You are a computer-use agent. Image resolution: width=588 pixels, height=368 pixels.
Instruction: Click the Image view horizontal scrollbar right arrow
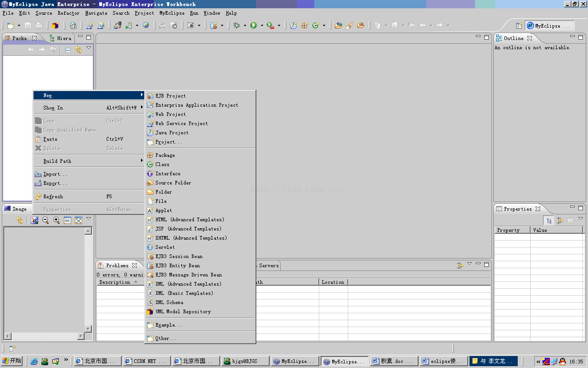(x=81, y=336)
